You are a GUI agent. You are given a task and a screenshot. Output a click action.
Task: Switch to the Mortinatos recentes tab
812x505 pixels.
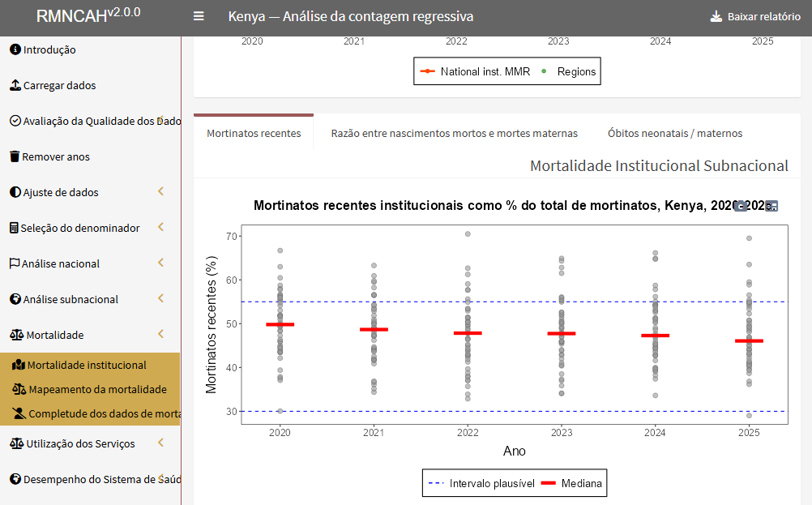click(254, 133)
